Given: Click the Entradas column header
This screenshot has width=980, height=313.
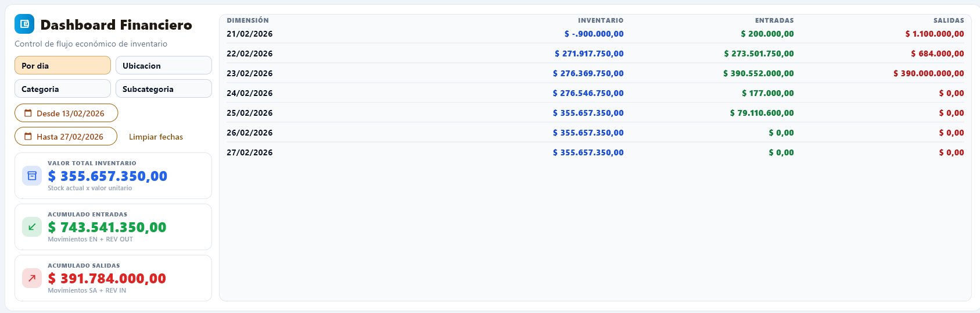Looking at the screenshot, I should click(774, 20).
